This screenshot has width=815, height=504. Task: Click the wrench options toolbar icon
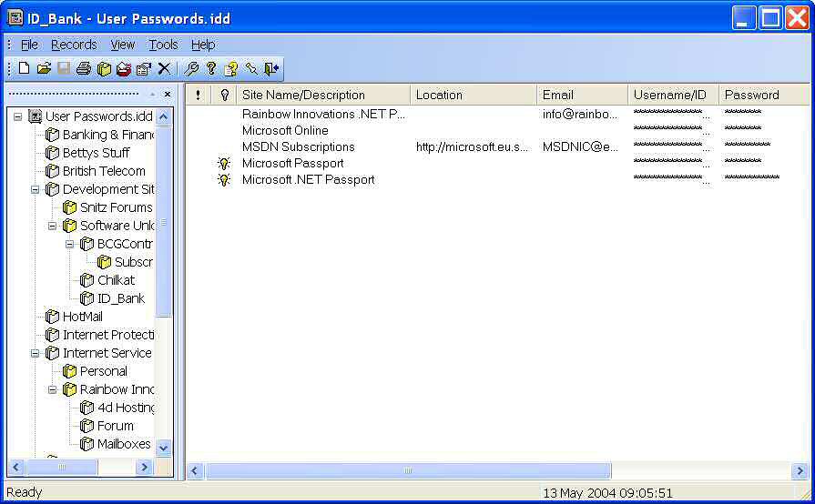[x=191, y=68]
